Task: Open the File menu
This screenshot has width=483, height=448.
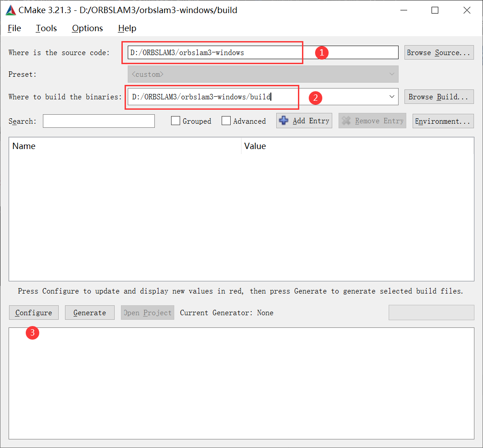Action: tap(14, 28)
